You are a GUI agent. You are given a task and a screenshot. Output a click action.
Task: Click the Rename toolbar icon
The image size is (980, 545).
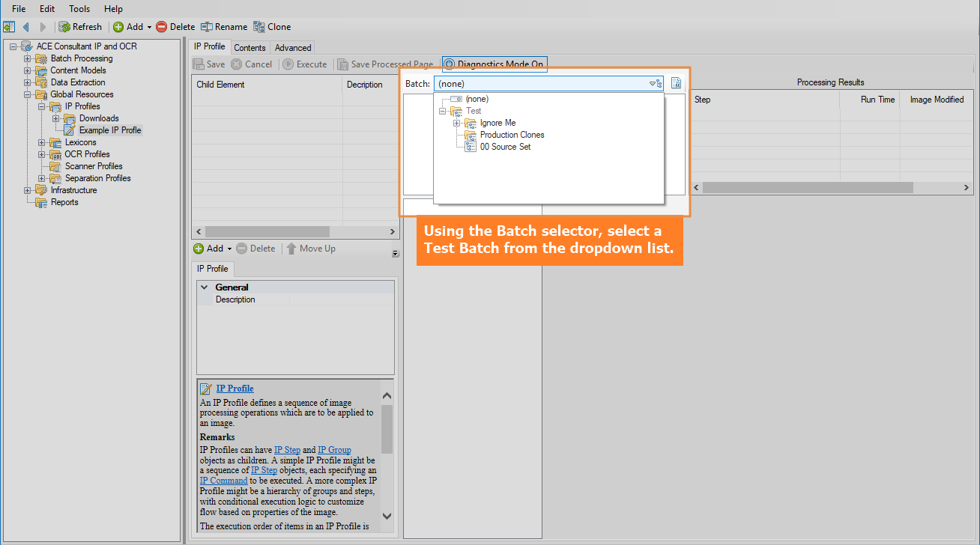pyautogui.click(x=207, y=27)
